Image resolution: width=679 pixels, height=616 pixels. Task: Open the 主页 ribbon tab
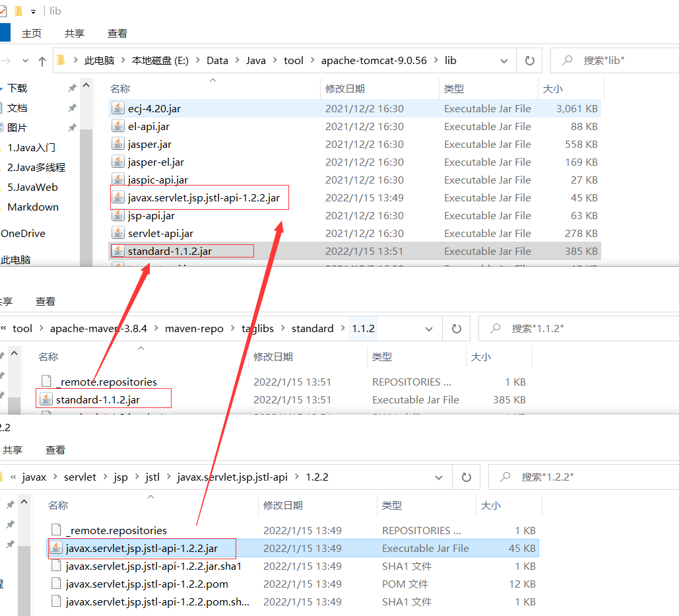click(32, 34)
